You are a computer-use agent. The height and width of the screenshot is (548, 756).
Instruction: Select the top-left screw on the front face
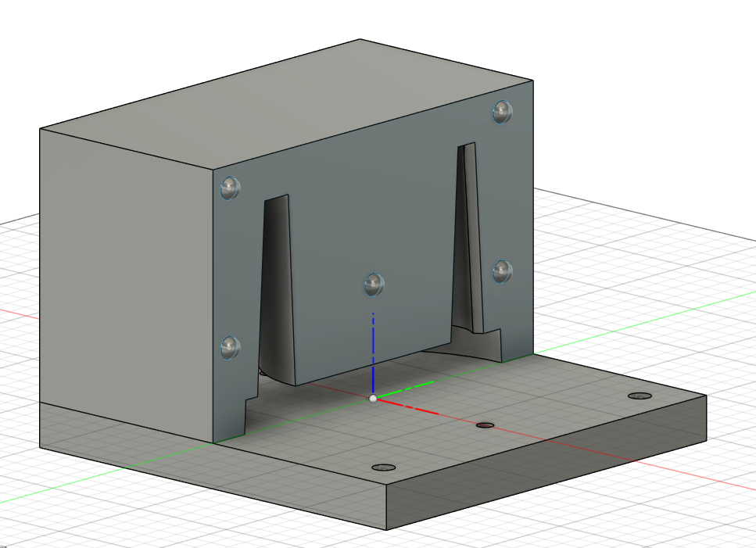[230, 188]
